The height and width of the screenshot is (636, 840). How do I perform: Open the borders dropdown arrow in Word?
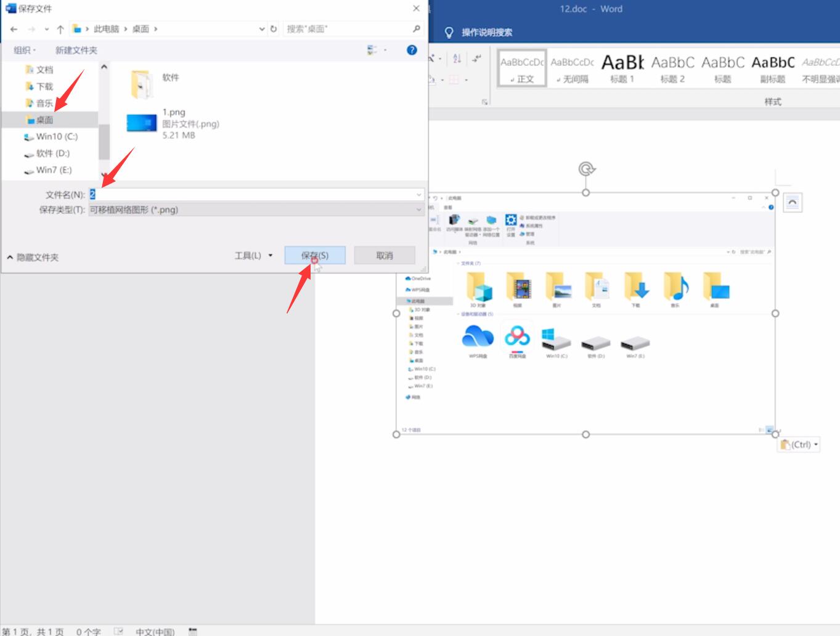[467, 79]
